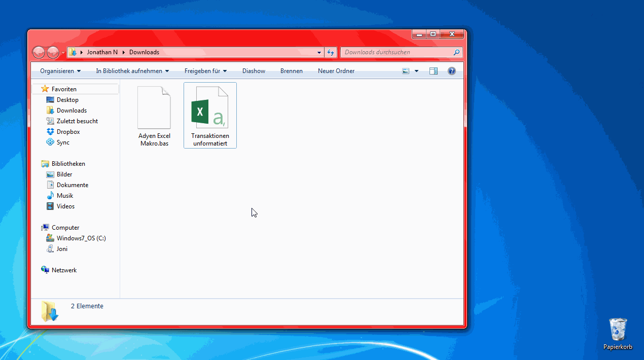Expand arrow before Jonathan N in breadcrumb
The width and height of the screenshot is (644, 360).
81,52
